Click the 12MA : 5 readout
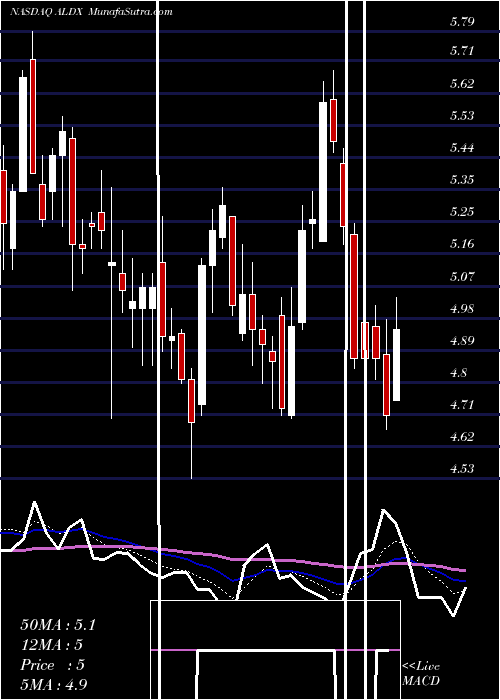 [x=51, y=645]
